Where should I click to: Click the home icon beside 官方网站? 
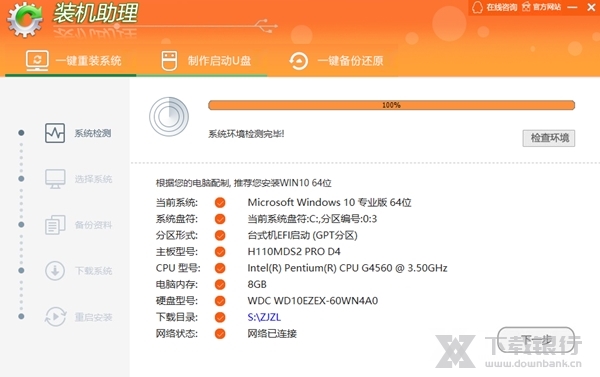point(527,7)
